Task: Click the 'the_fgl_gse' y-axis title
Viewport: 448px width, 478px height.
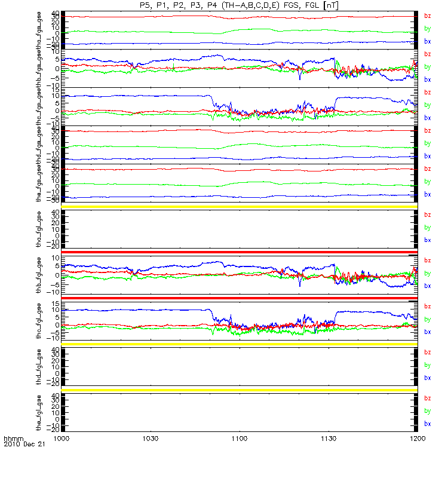Action: pos(38,413)
